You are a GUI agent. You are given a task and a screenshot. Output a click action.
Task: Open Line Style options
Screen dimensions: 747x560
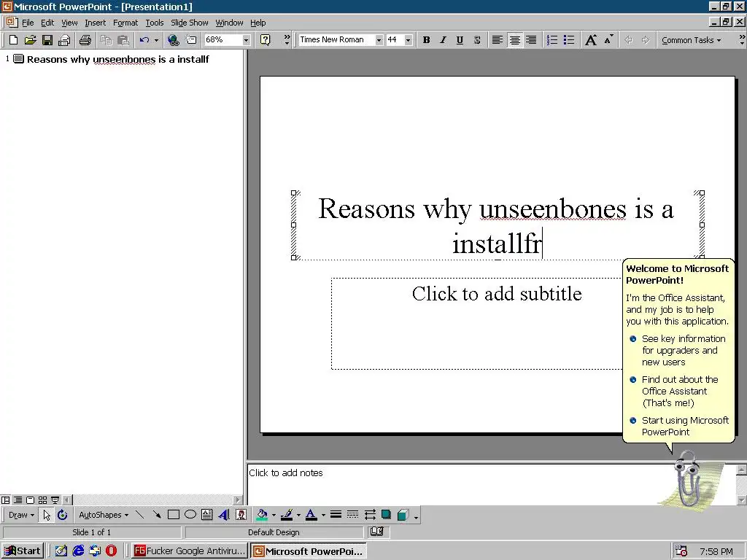[336, 515]
